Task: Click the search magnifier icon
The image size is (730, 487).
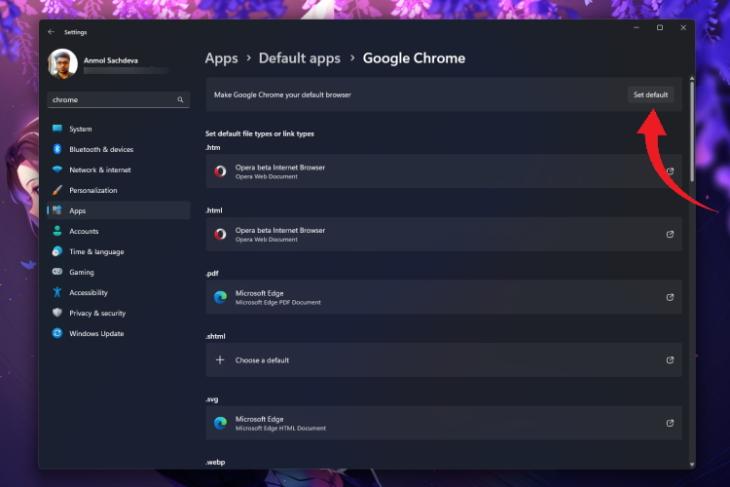Action: [180, 100]
